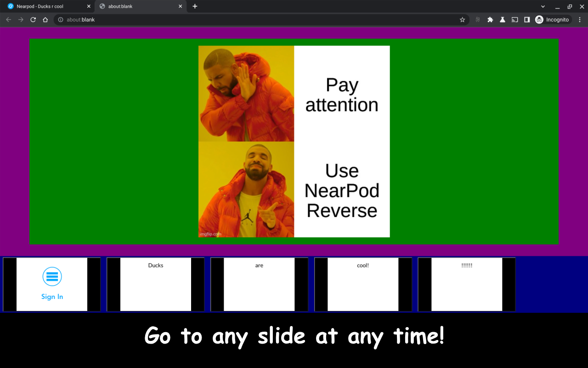Open the Extensions puzzle-piece menu
Image resolution: width=588 pixels, height=368 pixels.
click(x=490, y=20)
